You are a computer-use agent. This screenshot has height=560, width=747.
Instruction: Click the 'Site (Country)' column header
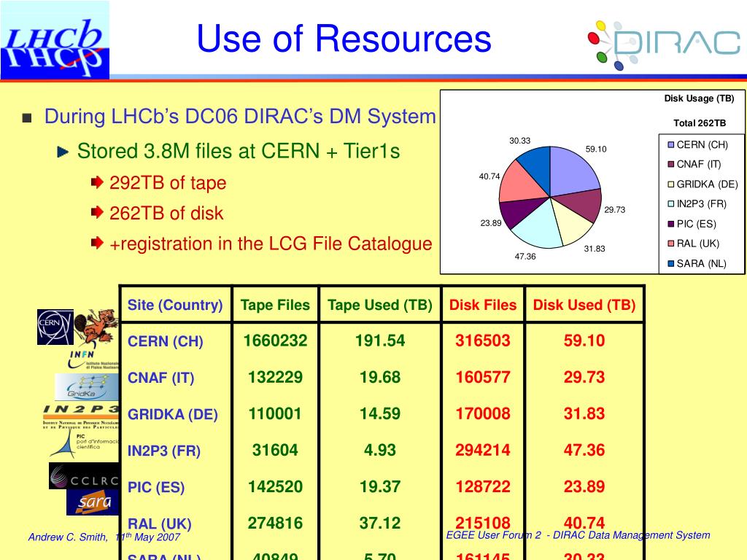coord(175,305)
